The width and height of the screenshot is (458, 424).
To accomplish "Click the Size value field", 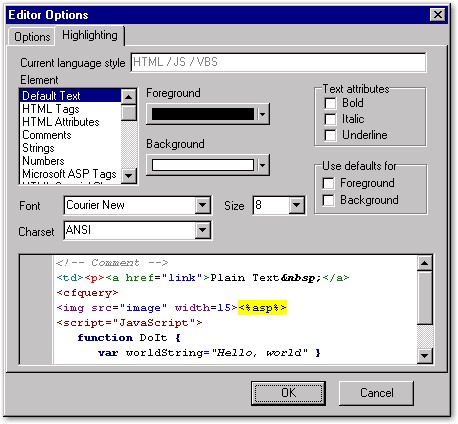I will click(271, 205).
